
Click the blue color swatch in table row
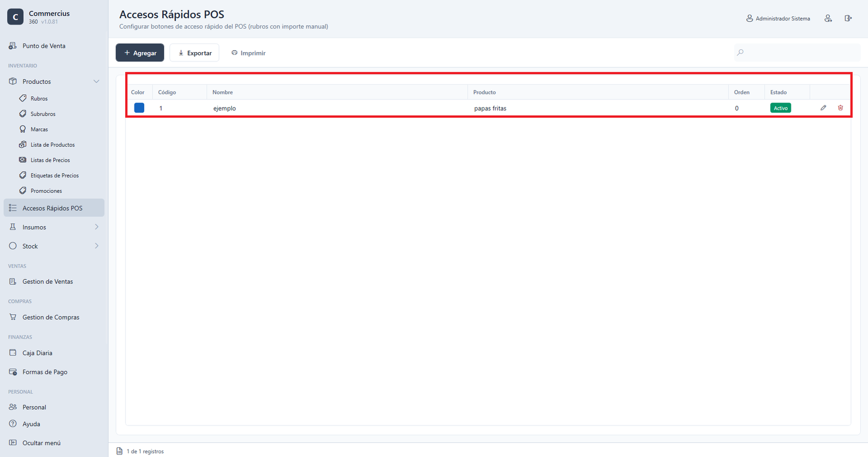pyautogui.click(x=139, y=108)
